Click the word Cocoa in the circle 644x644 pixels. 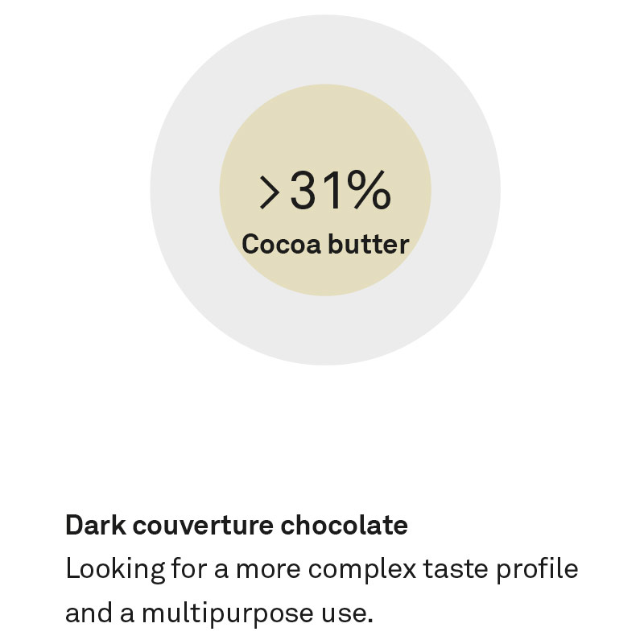coord(281,245)
